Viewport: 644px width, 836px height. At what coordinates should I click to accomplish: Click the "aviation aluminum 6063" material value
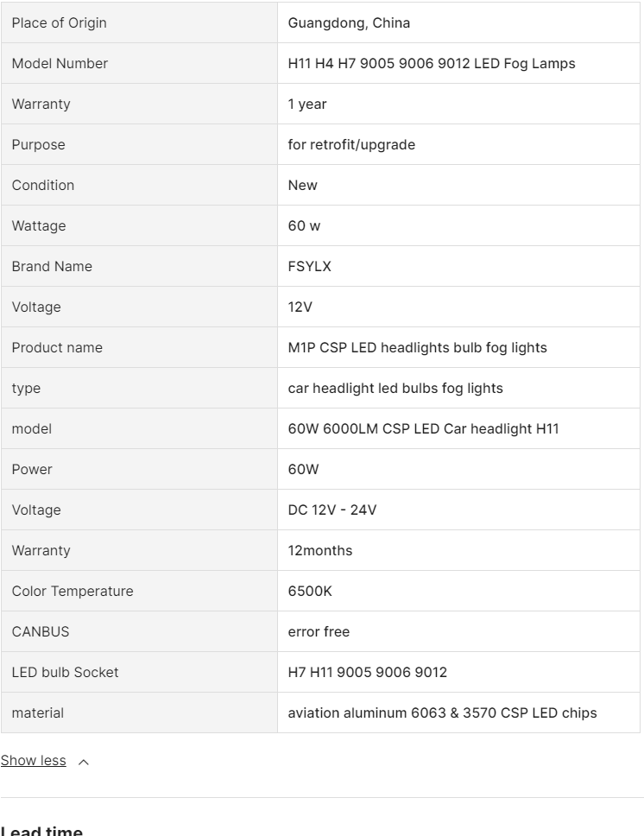point(442,713)
